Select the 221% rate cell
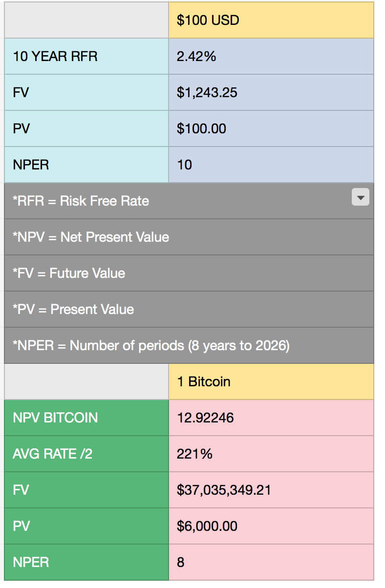 point(271,454)
